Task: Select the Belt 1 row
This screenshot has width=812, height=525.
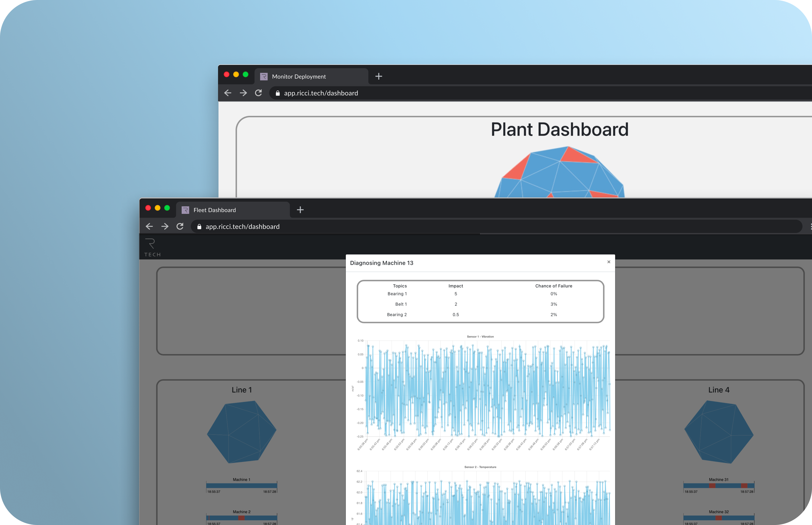Action: pyautogui.click(x=480, y=304)
